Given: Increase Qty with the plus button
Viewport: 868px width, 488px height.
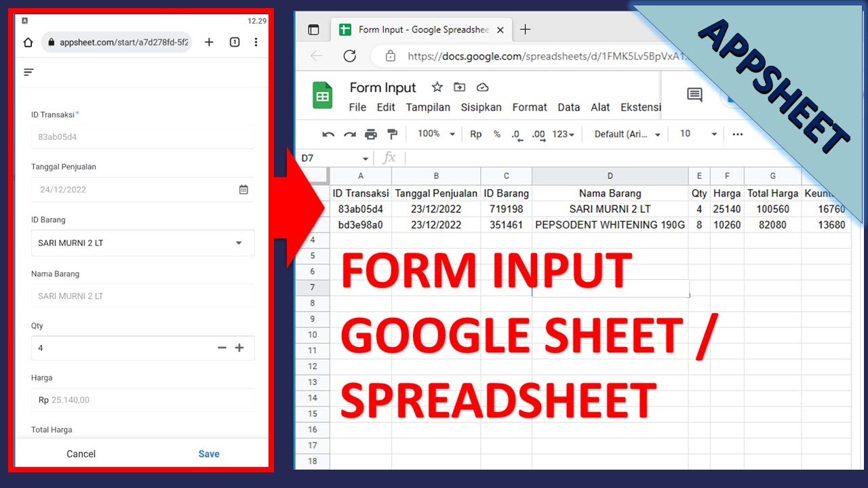Looking at the screenshot, I should tap(239, 348).
